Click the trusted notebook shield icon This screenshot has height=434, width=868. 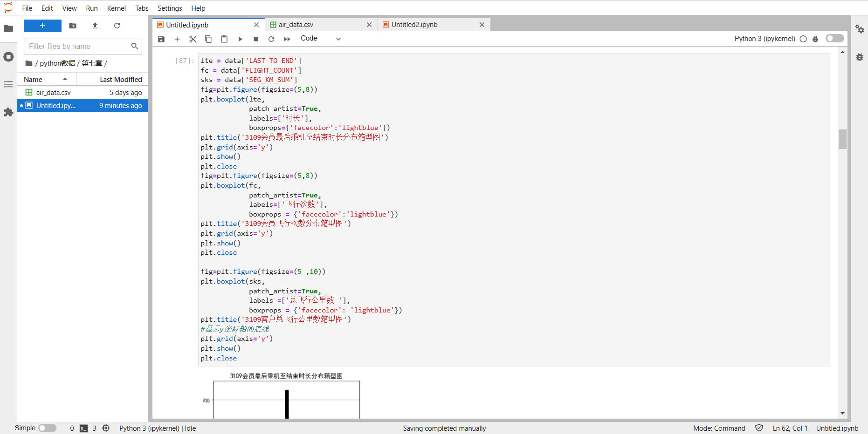coord(759,428)
